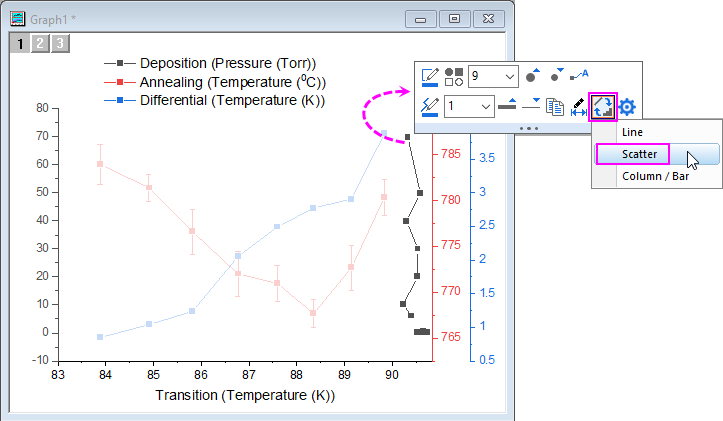Open the line color pen tool
This screenshot has height=421, width=723.
431,106
